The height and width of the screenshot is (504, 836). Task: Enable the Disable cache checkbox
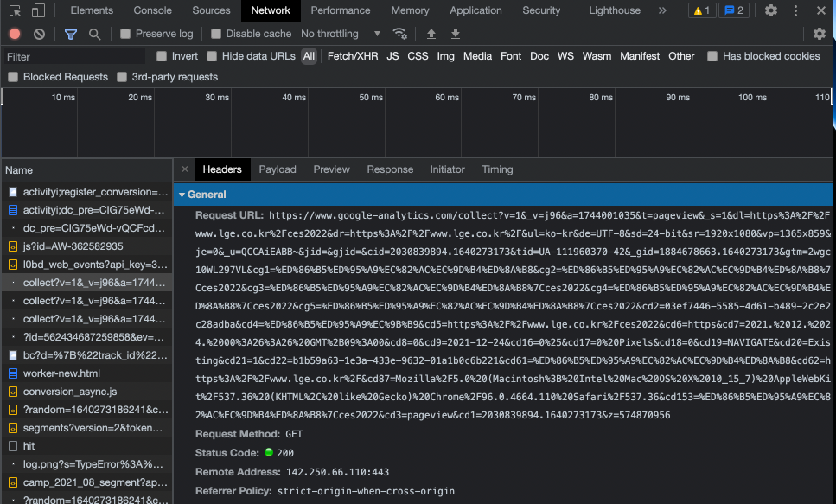216,34
